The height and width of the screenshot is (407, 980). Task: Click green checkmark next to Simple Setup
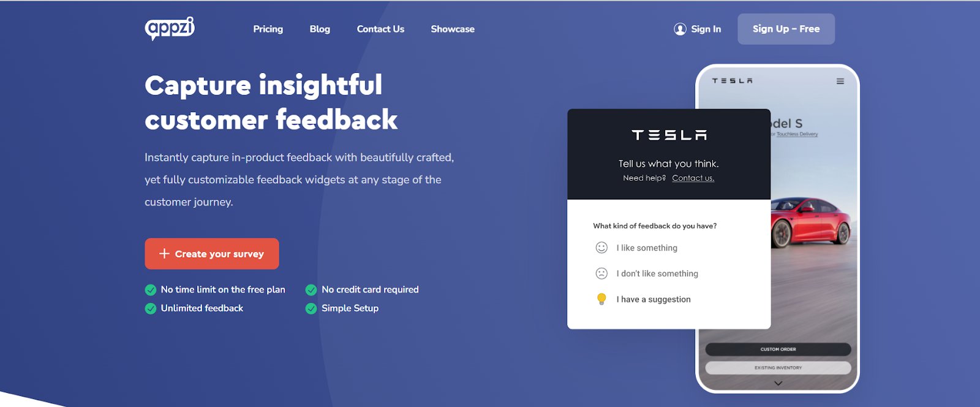click(311, 308)
